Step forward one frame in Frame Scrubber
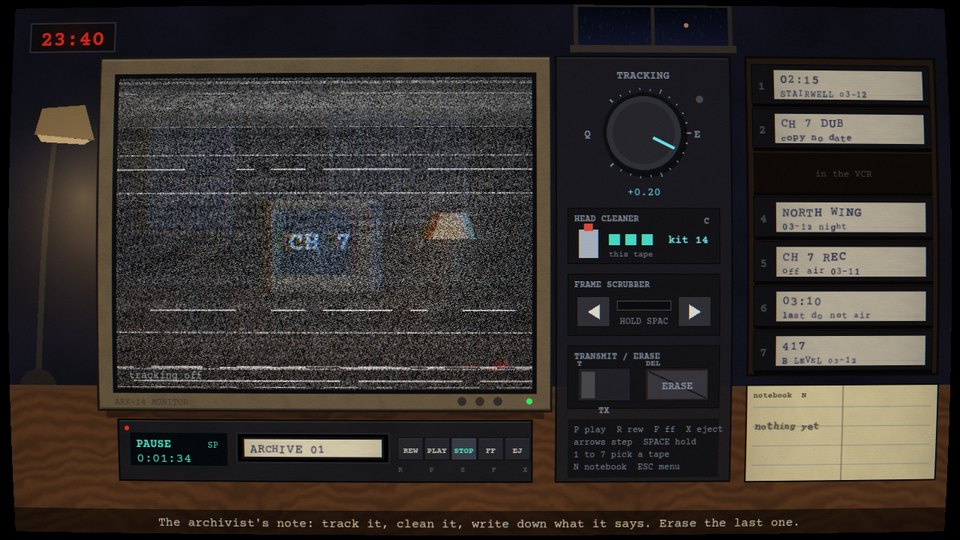The image size is (960, 540). 694,312
